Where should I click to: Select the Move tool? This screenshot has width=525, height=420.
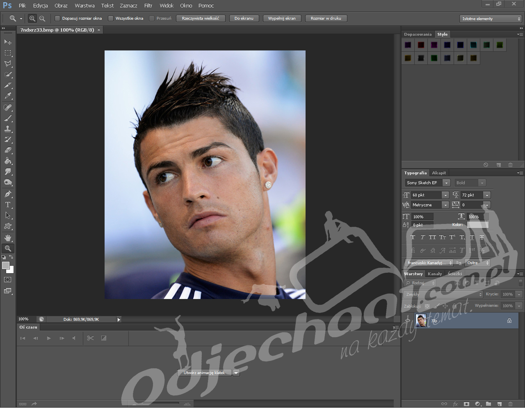point(8,42)
